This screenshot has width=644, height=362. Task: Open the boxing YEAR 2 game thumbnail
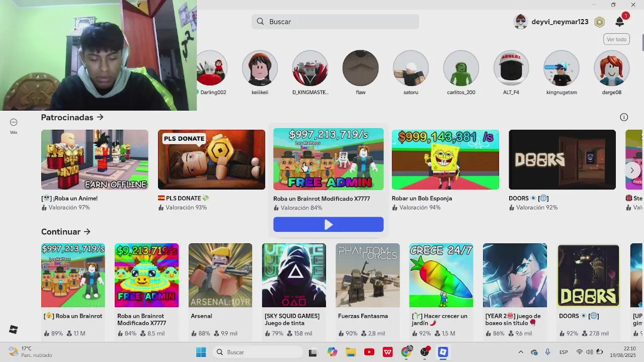coord(515,275)
